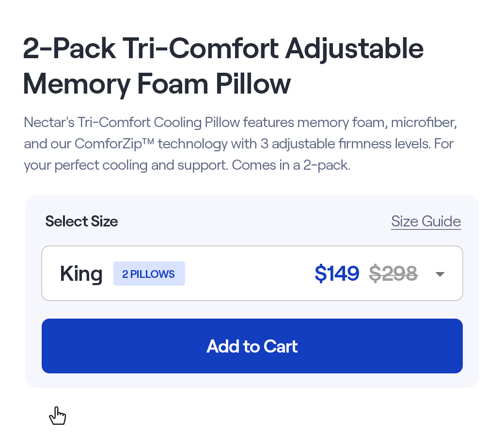
Task: Click the underlined Size Guide text
Action: point(426,221)
